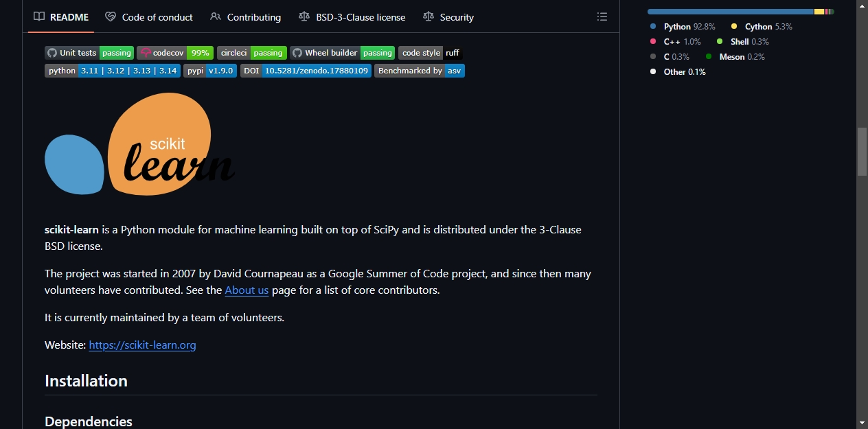The image size is (868, 429).
Task: Select Meson 0.2% language entry
Action: pyautogui.click(x=735, y=57)
